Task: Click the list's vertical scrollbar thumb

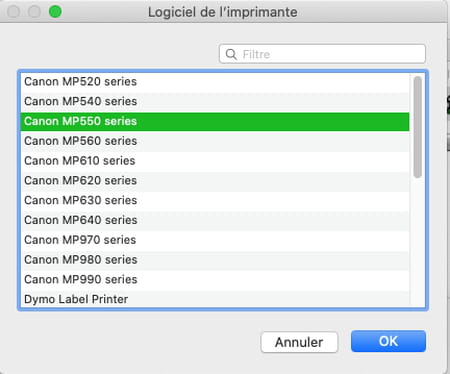Action: (x=417, y=127)
